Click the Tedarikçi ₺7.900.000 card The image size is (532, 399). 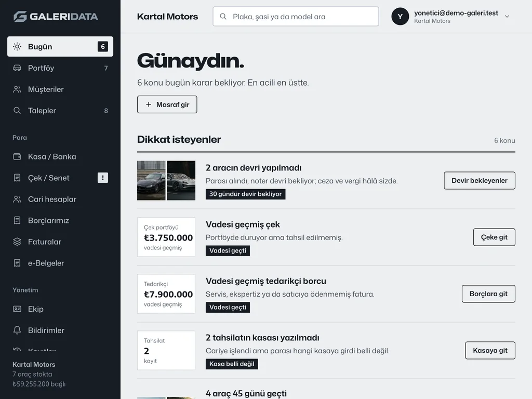pyautogui.click(x=166, y=294)
